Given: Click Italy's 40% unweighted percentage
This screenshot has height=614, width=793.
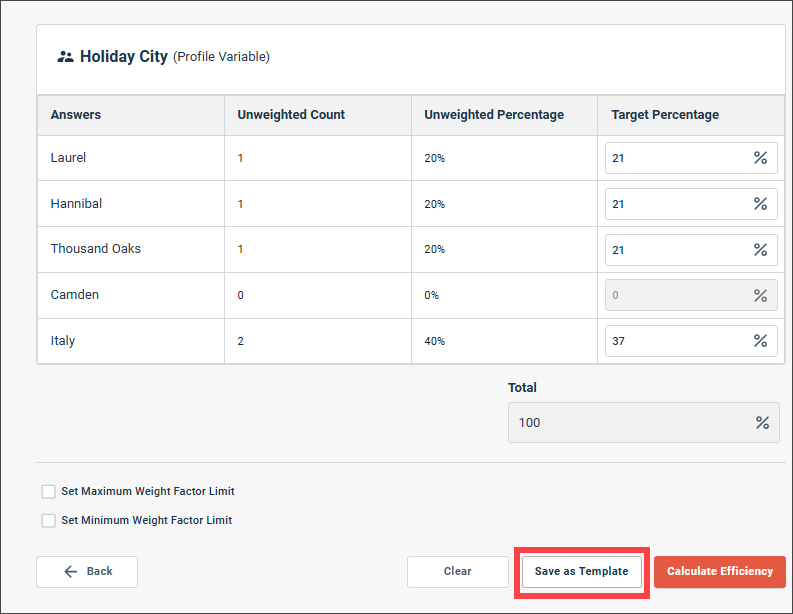Looking at the screenshot, I should (434, 341).
